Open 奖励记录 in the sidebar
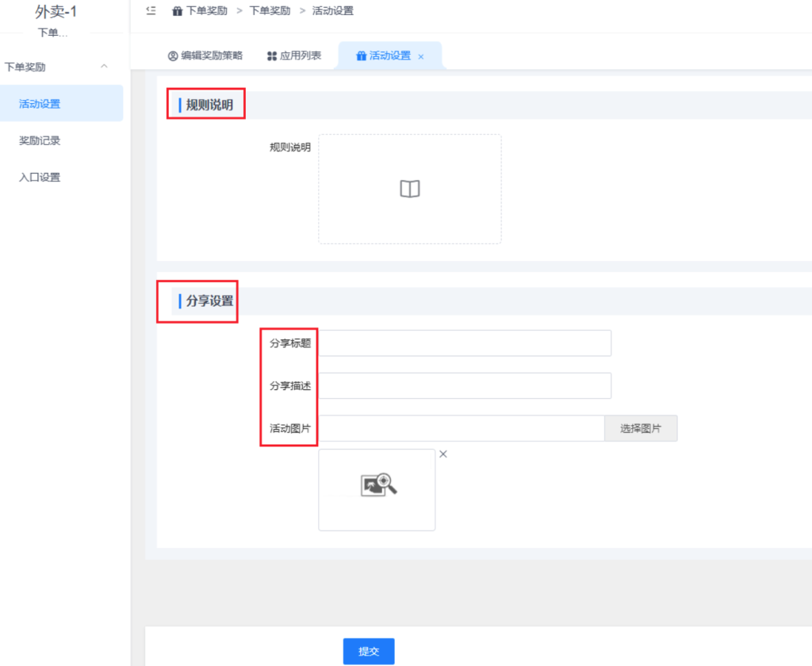The image size is (812, 666). pos(40,140)
